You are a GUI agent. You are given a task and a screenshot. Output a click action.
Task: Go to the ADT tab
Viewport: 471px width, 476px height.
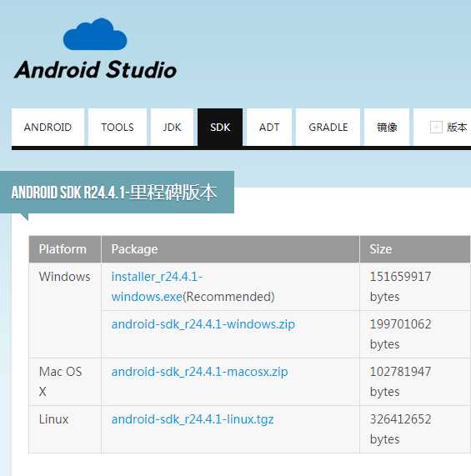pos(269,128)
